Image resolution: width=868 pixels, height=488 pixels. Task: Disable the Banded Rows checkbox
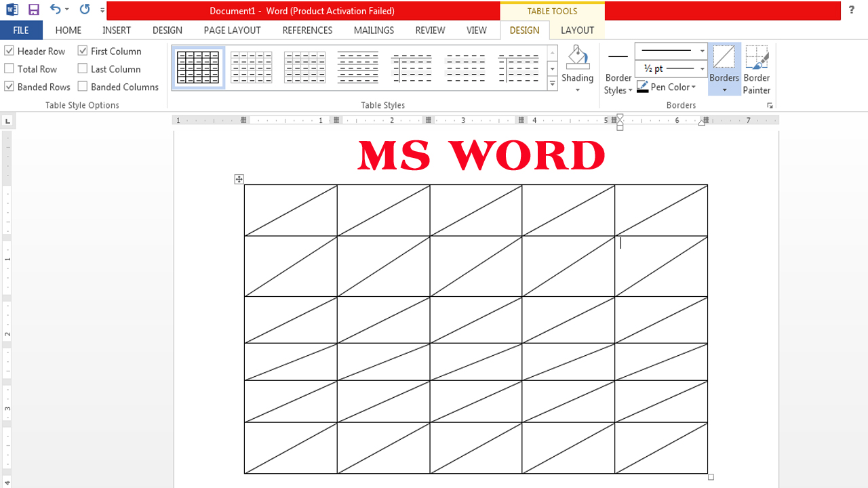(x=9, y=86)
